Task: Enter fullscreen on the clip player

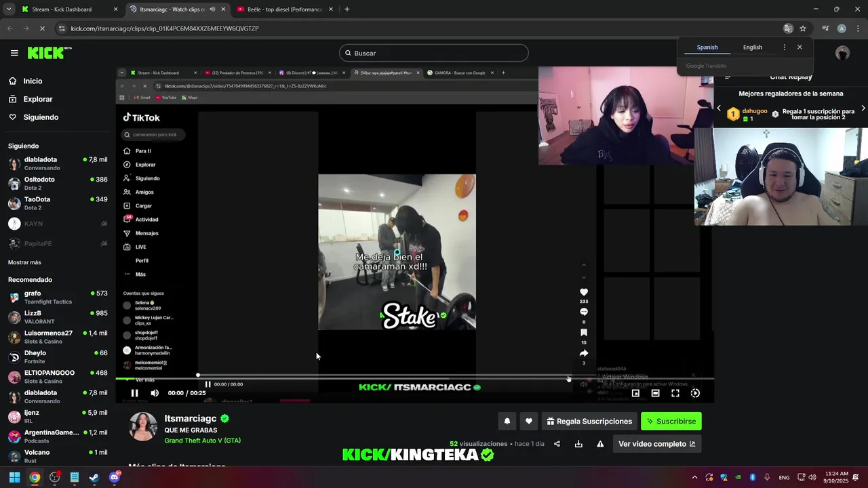Action: tap(675, 393)
